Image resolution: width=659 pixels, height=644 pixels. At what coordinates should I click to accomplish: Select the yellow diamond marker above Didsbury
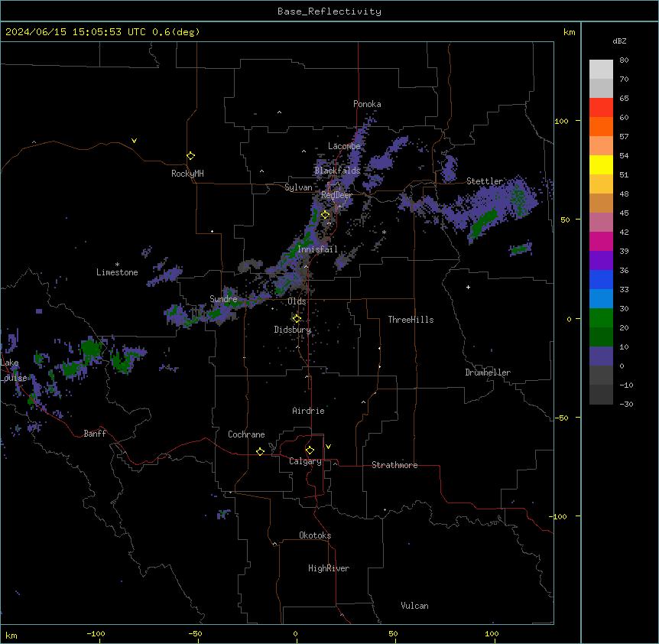click(x=297, y=319)
